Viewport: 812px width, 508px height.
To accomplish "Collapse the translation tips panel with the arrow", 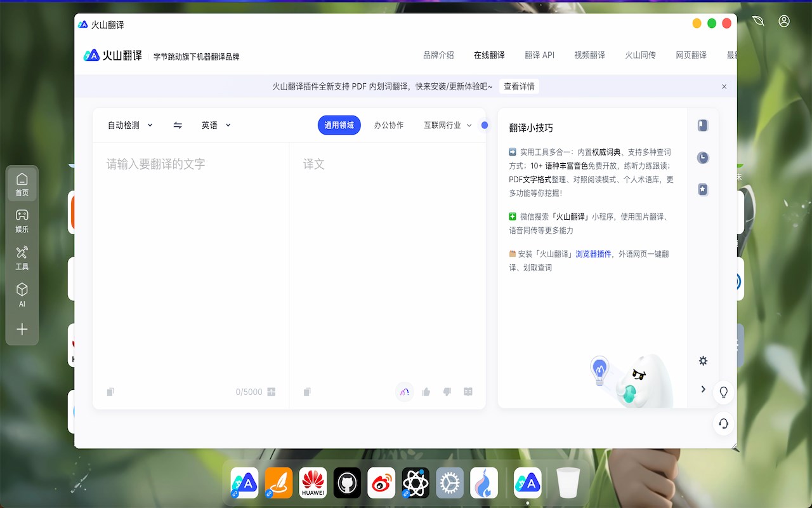I will [x=703, y=389].
